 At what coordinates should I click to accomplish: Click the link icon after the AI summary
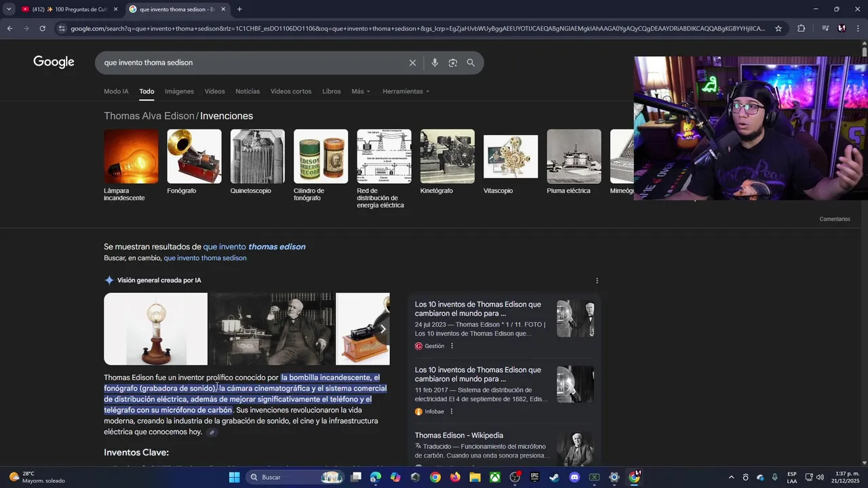pyautogui.click(x=212, y=432)
